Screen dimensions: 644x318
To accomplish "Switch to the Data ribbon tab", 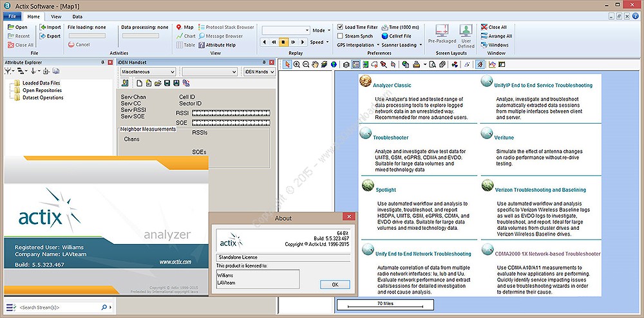I will (77, 17).
